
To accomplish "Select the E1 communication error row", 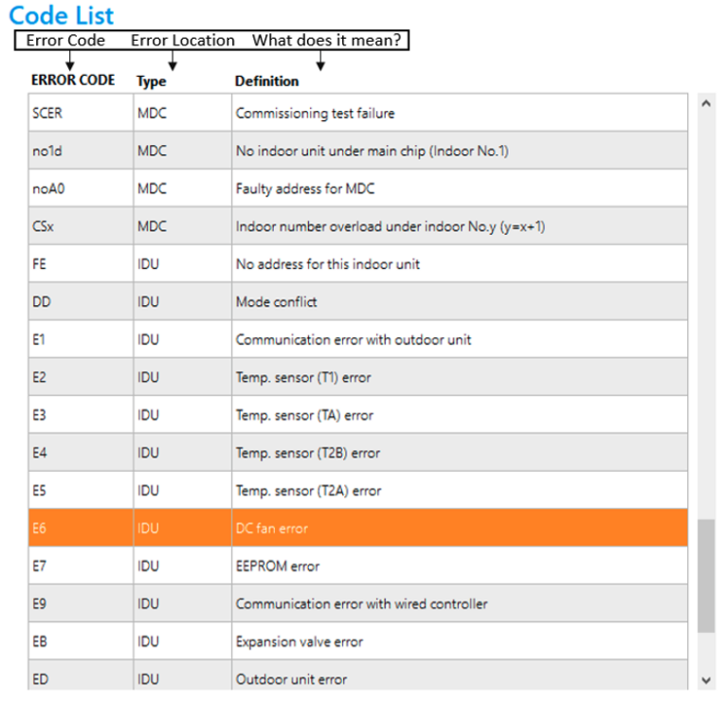I will click(x=358, y=339).
